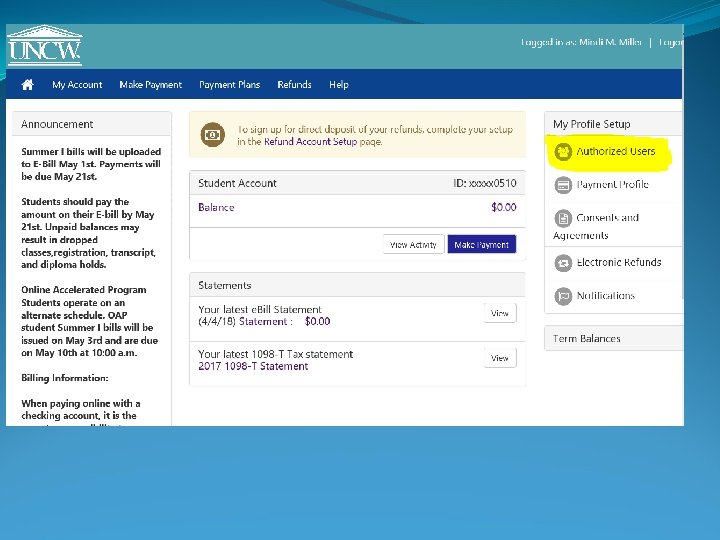View the latest eBill statement
Screen dimensions: 720x540
point(500,313)
